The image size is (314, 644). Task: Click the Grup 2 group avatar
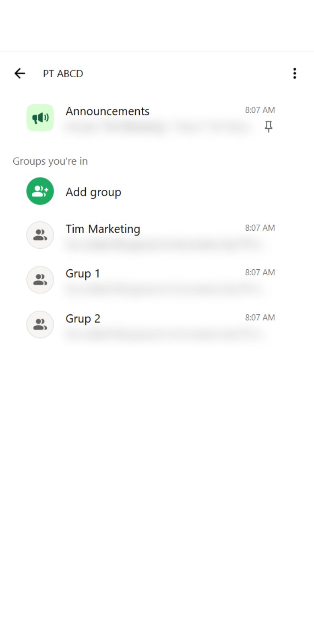tap(40, 324)
